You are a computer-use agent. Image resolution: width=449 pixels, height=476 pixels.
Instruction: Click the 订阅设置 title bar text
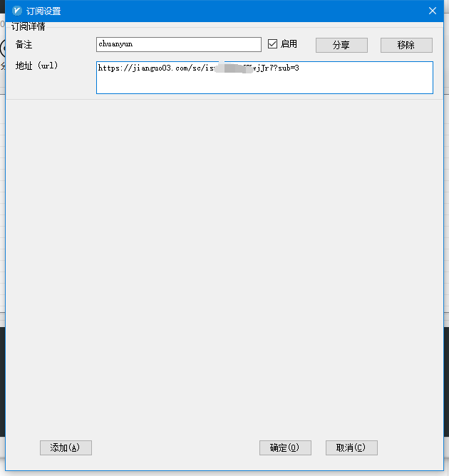coord(43,11)
